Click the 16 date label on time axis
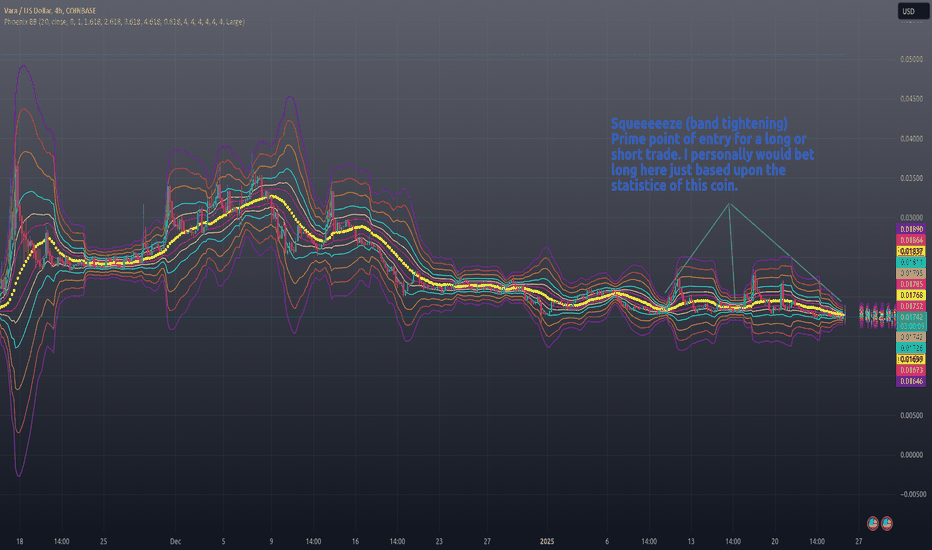 click(355, 541)
